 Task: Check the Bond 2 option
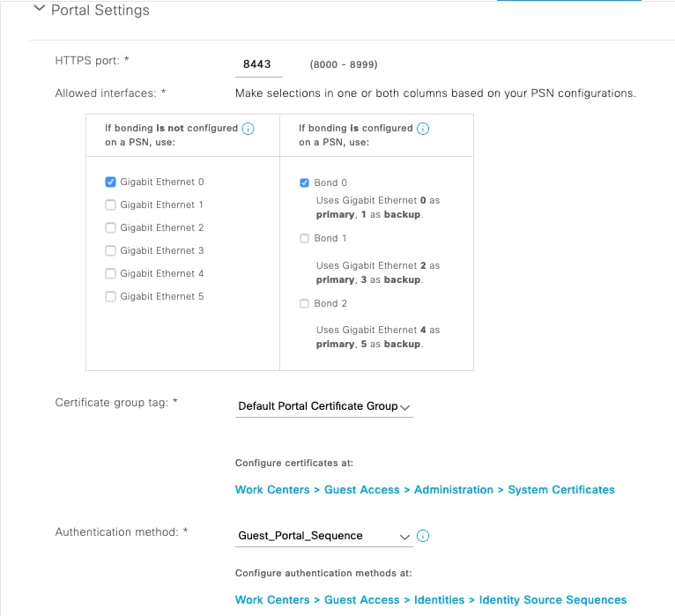coord(304,304)
